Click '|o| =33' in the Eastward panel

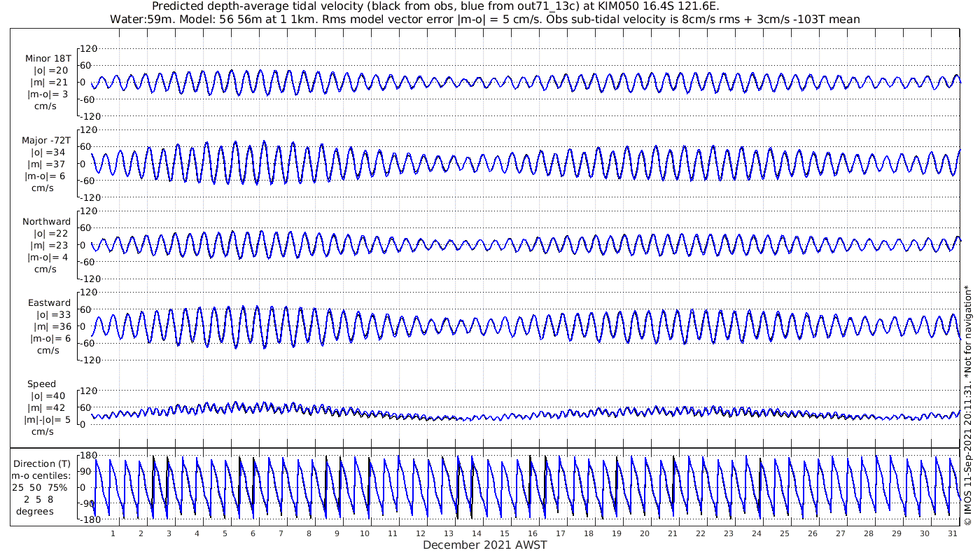52,315
